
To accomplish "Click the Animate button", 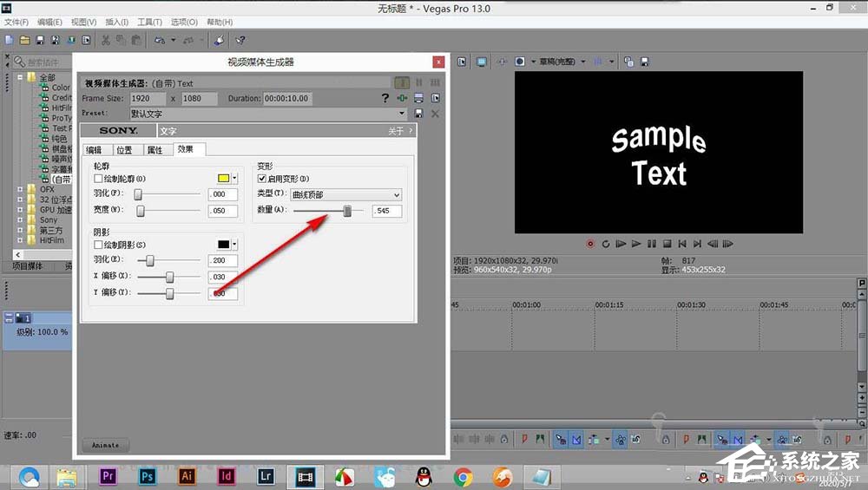I will (x=106, y=445).
